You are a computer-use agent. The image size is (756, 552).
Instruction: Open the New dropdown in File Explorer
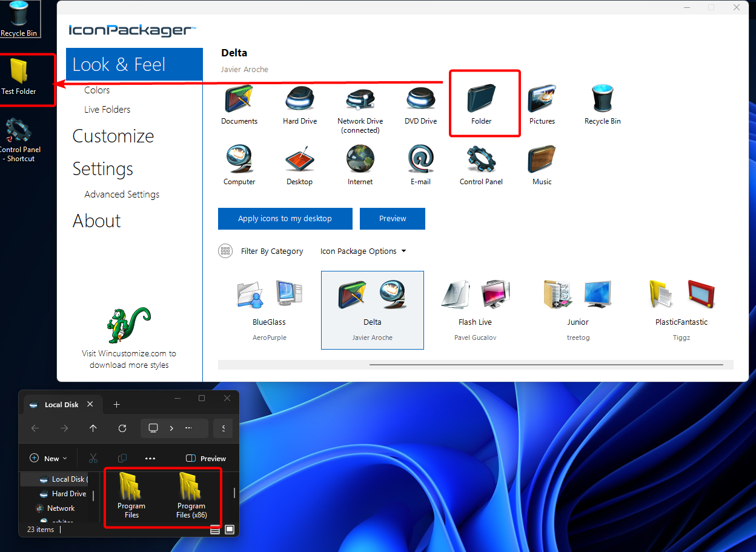[x=48, y=459]
